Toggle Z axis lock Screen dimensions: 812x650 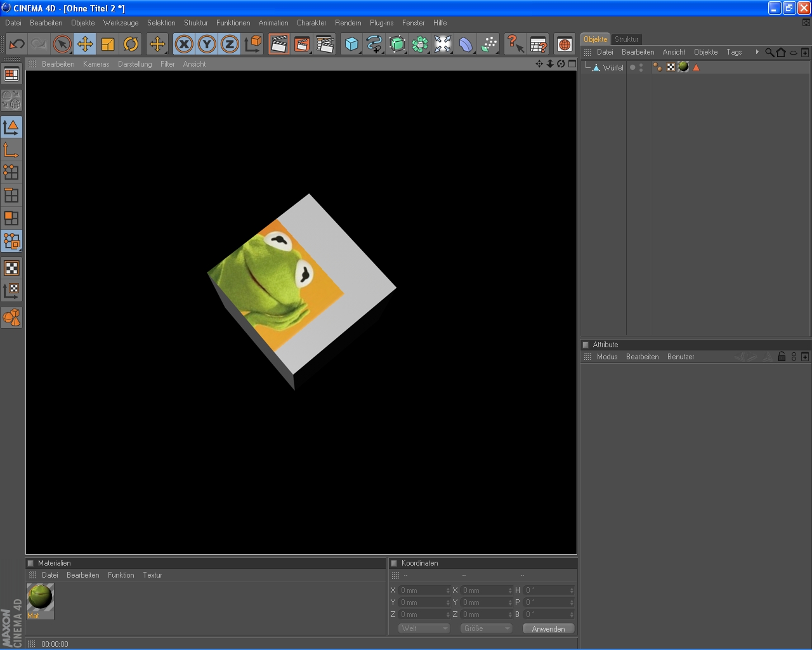pos(230,44)
